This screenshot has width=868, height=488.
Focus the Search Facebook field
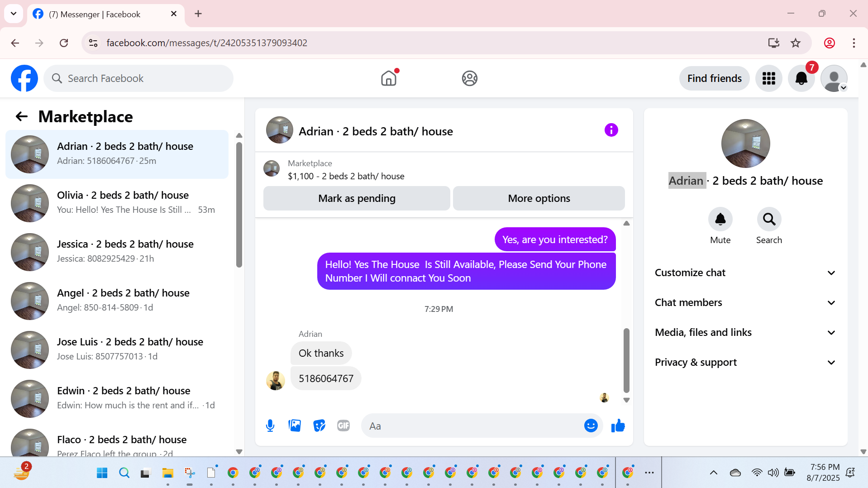click(x=138, y=78)
